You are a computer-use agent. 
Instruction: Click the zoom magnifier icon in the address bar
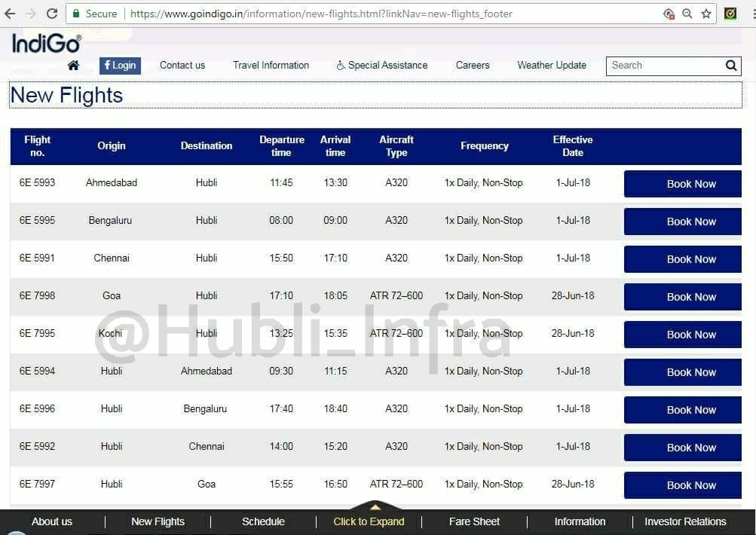[x=687, y=14]
